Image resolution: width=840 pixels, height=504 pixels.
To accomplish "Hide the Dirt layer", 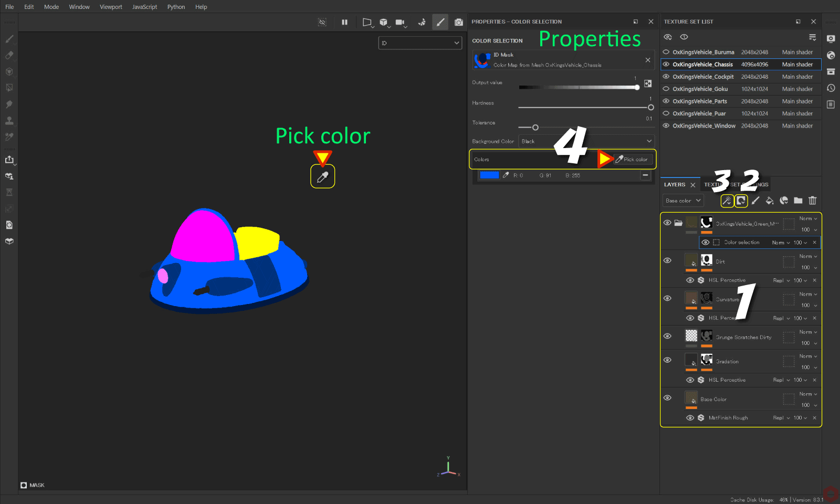I will pos(667,260).
